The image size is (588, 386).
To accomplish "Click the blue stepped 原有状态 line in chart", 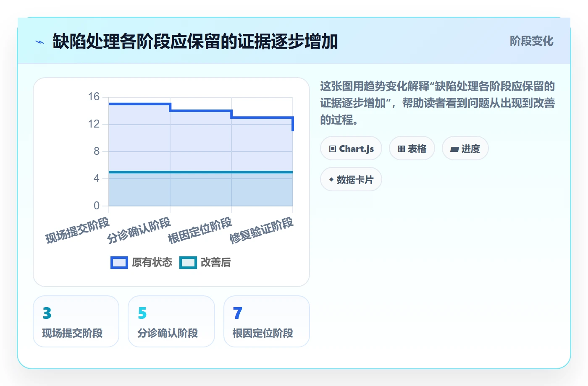I will (201, 111).
